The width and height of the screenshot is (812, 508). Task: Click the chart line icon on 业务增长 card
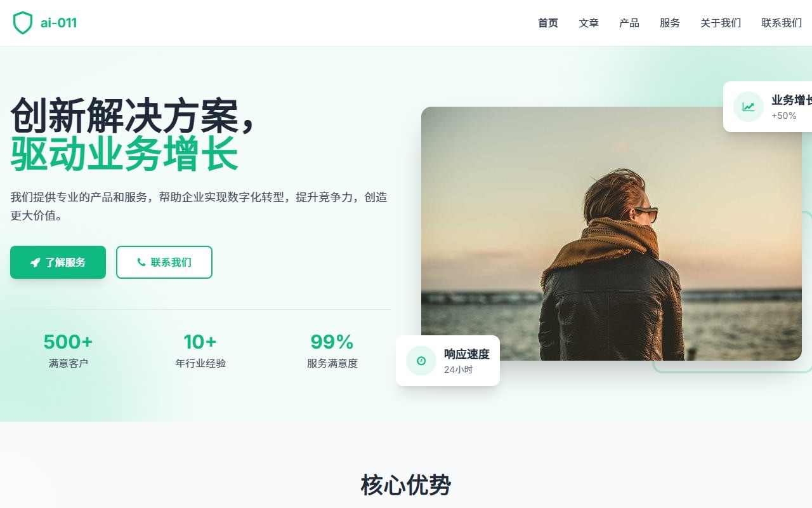pyautogui.click(x=749, y=107)
